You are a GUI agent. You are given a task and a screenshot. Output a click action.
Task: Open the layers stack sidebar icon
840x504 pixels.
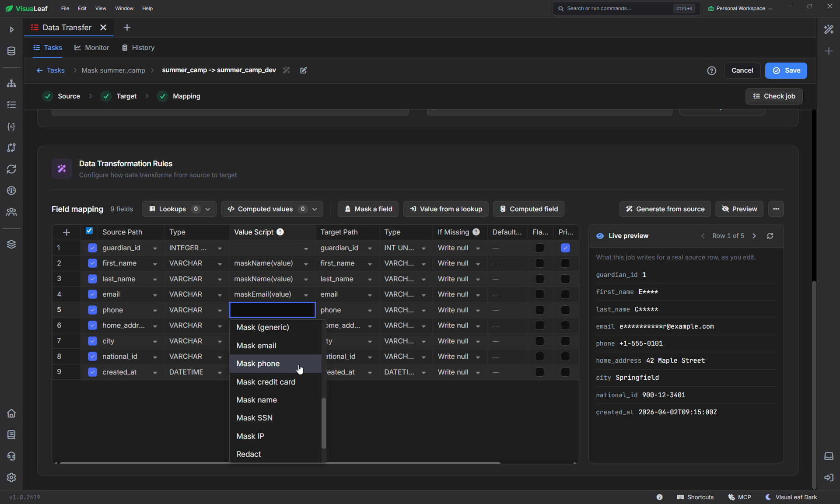coord(11,244)
